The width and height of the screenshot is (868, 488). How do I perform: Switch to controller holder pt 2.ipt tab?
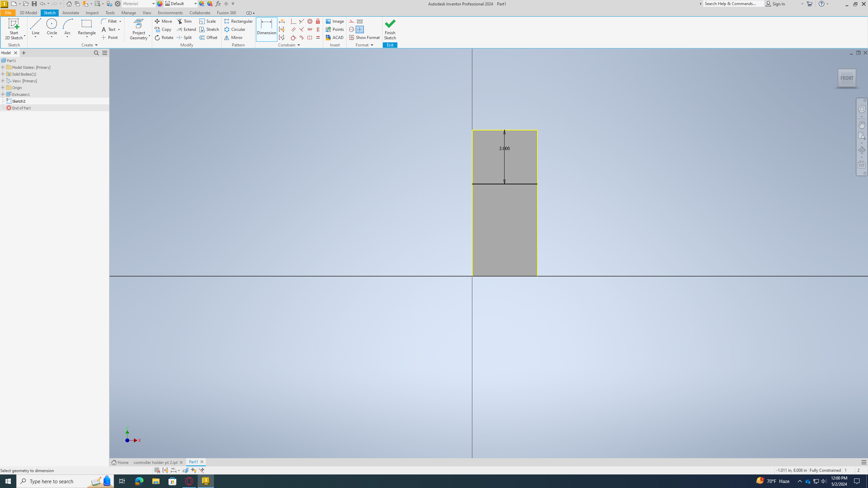tap(156, 462)
